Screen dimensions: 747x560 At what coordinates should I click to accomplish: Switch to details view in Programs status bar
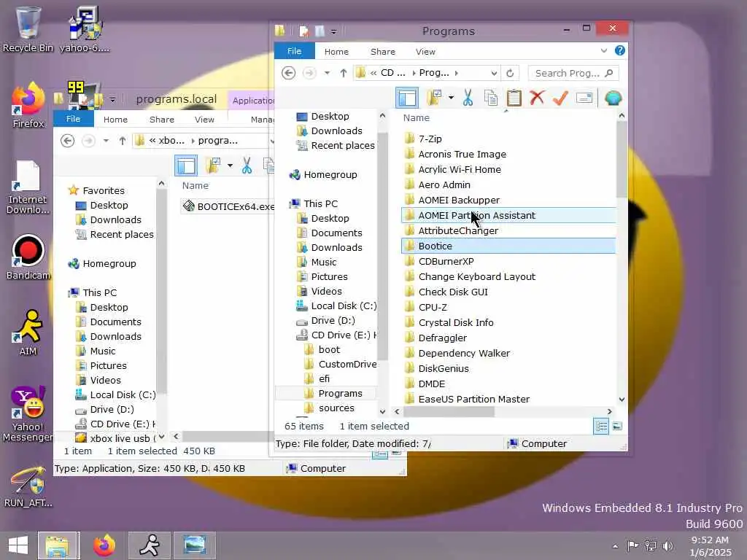(601, 426)
